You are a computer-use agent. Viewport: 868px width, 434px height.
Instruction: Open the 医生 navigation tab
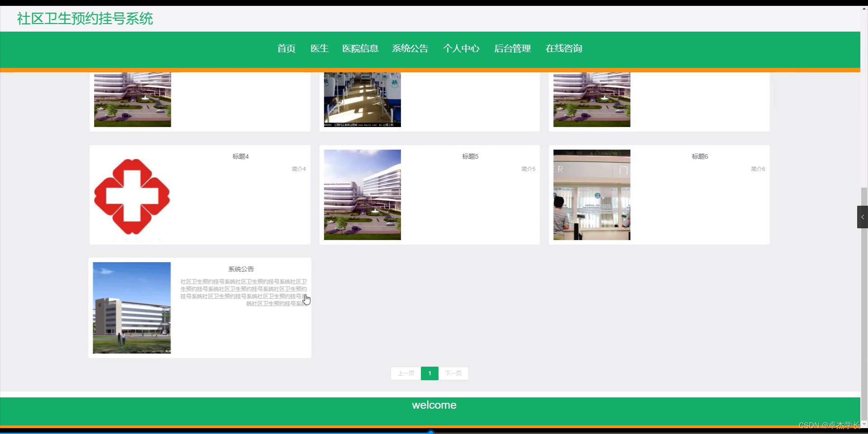point(319,48)
